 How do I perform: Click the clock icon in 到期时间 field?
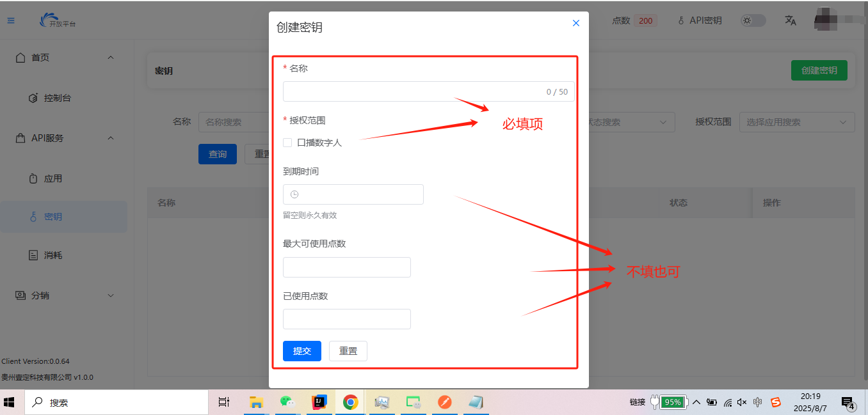click(294, 194)
